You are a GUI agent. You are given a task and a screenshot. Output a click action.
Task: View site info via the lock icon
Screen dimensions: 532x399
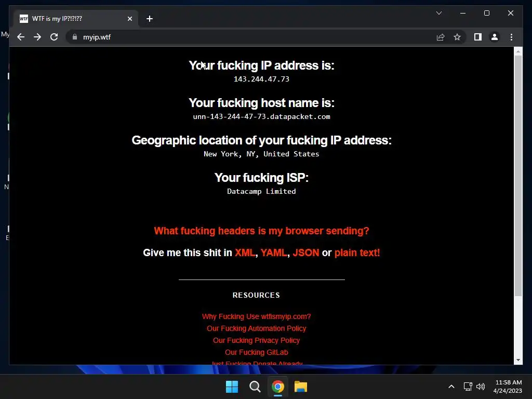[75, 37]
